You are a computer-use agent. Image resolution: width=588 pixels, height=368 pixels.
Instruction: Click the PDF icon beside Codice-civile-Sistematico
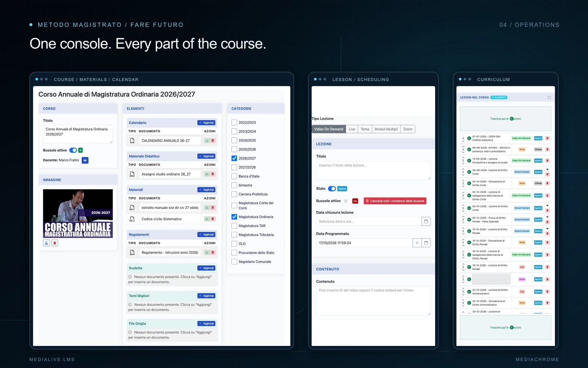point(132,219)
